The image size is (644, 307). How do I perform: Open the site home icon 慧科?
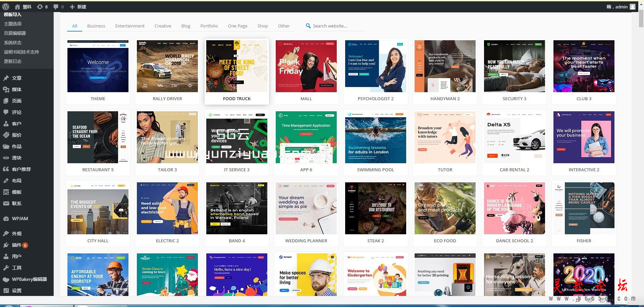(17, 7)
